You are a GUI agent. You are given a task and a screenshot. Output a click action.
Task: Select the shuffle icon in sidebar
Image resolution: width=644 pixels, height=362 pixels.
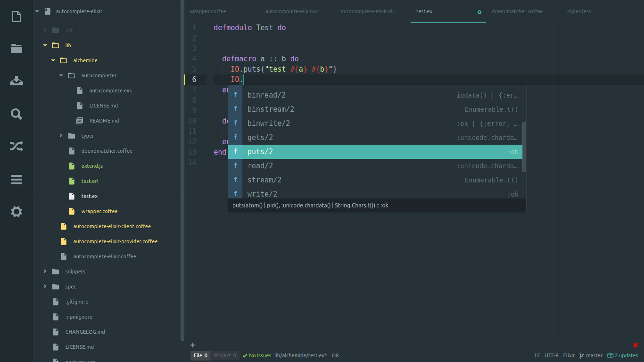point(16,146)
